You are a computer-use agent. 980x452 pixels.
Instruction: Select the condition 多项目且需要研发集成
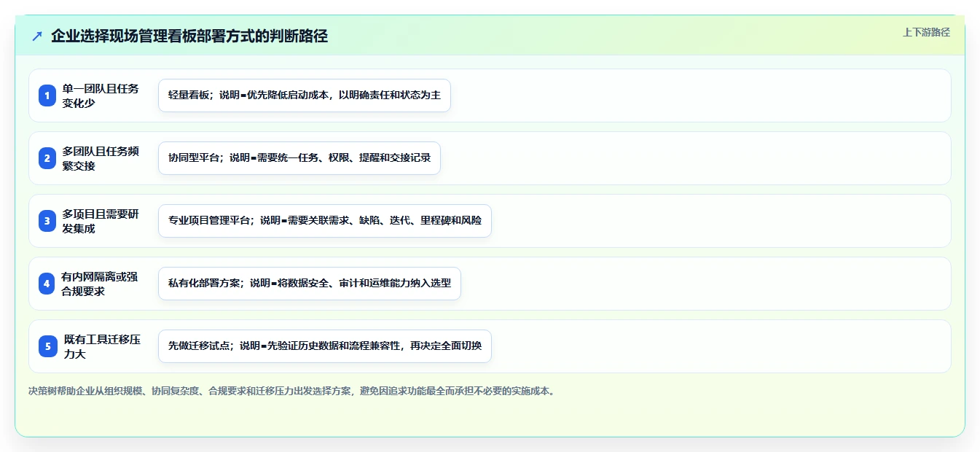101,221
